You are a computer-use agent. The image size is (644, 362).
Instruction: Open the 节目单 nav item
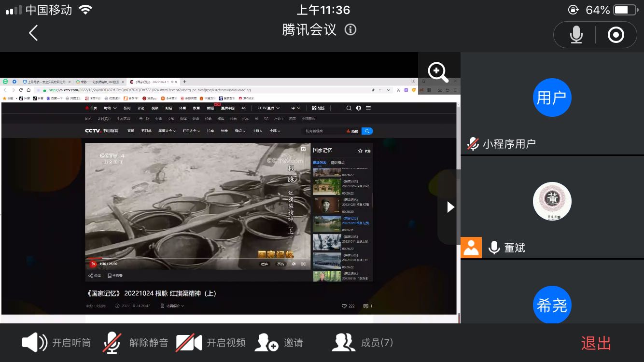click(146, 131)
